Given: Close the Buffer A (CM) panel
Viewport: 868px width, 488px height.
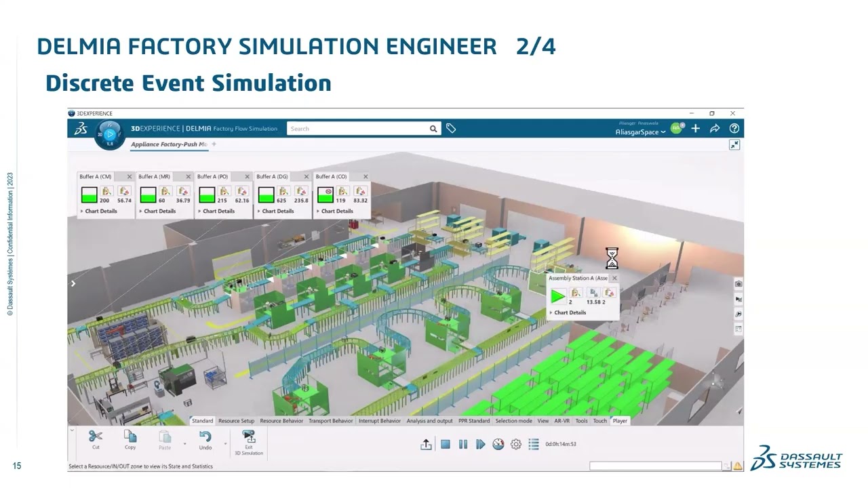Looking at the screenshot, I should [x=130, y=177].
